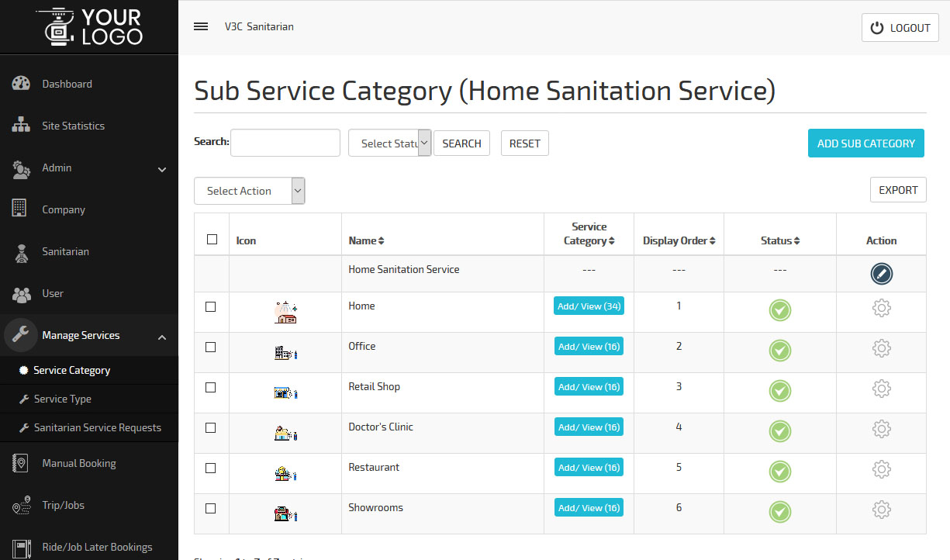Open the gear action menu for Showrooms
This screenshot has width=950, height=560.
tap(881, 510)
